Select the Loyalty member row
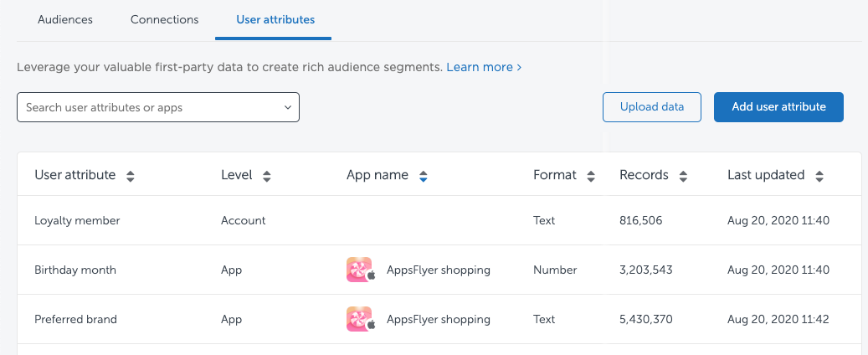 pos(77,220)
